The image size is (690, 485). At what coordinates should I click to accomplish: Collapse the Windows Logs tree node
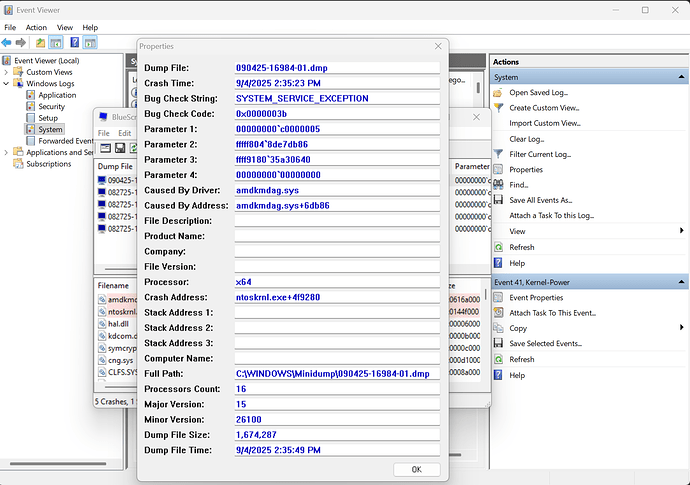point(6,84)
